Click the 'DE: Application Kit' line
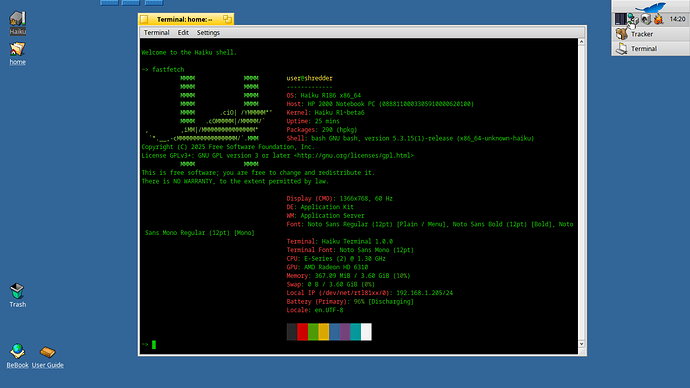This screenshot has width=690, height=388. (320, 207)
